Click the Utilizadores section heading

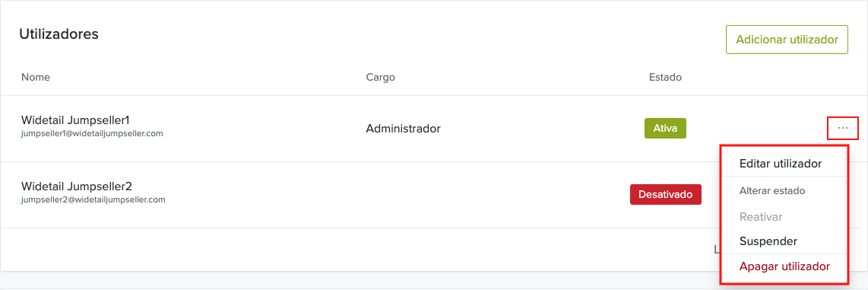point(59,33)
